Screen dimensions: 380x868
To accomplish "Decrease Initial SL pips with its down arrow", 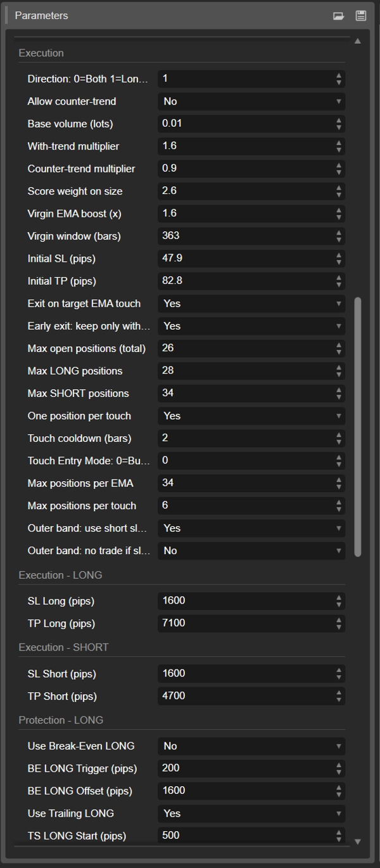I will pyautogui.click(x=339, y=261).
